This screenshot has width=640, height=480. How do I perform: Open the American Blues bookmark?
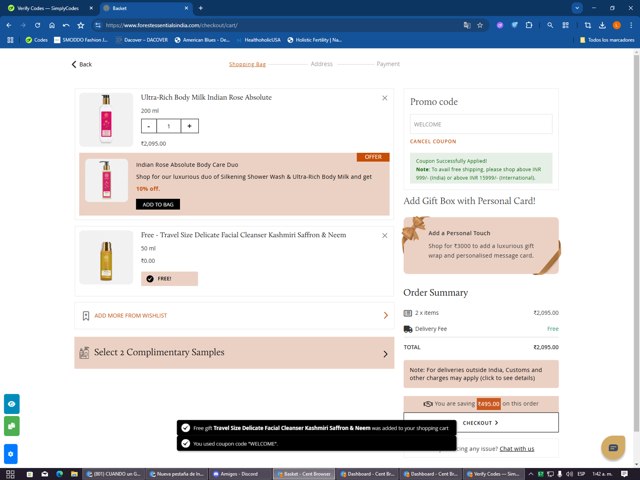point(202,40)
